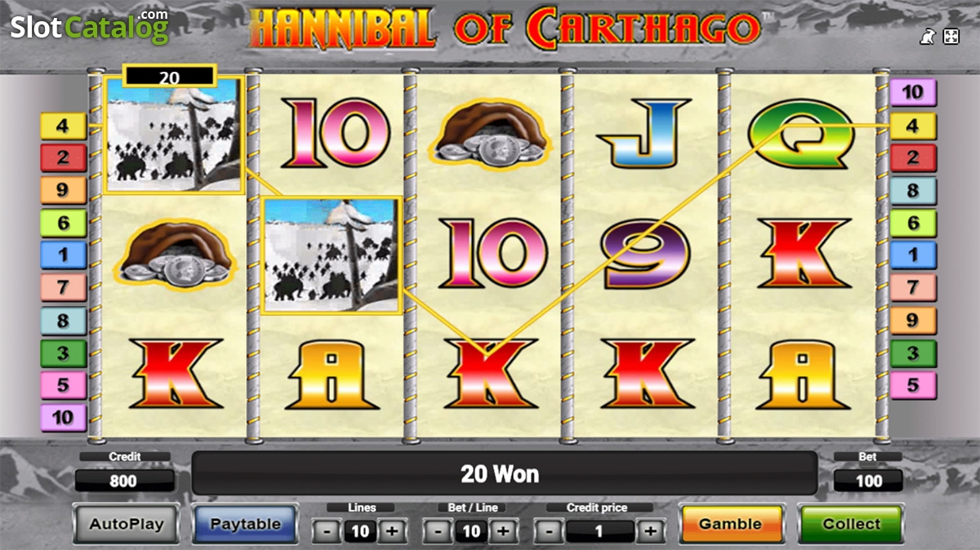Lower the Credit price
The width and height of the screenshot is (980, 550).
(549, 532)
